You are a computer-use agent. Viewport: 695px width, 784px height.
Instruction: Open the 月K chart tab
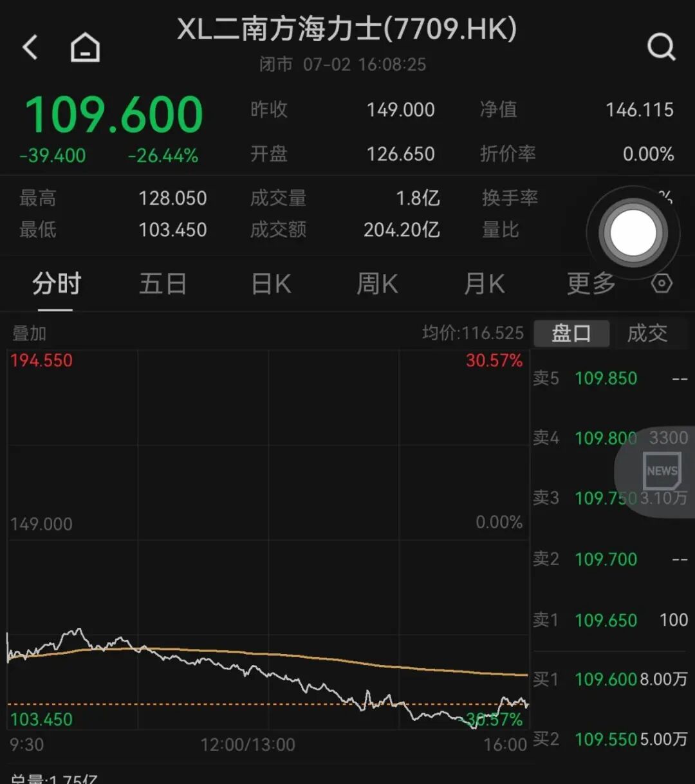[484, 283]
